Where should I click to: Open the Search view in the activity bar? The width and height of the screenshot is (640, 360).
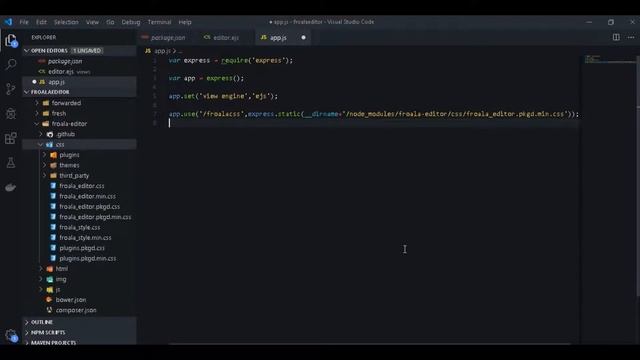tap(11, 64)
